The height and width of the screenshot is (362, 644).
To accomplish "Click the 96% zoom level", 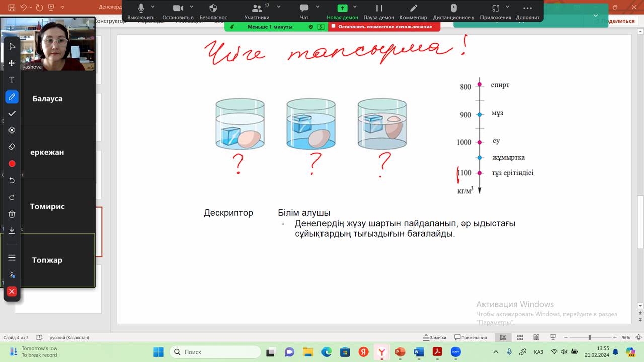I will (626, 337).
